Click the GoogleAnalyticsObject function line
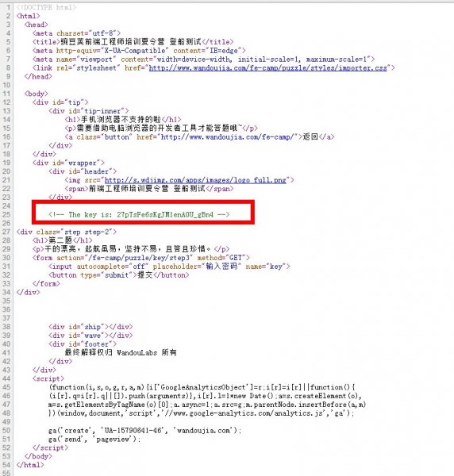The height and width of the screenshot is (476, 454). tap(202, 387)
